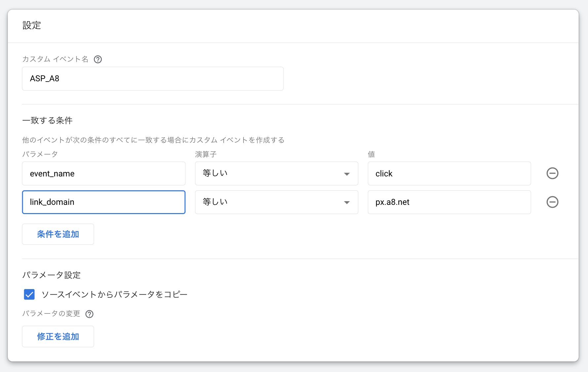Uncheck the copy parameters from source event checkbox
This screenshot has width=588, height=372.
(x=29, y=294)
